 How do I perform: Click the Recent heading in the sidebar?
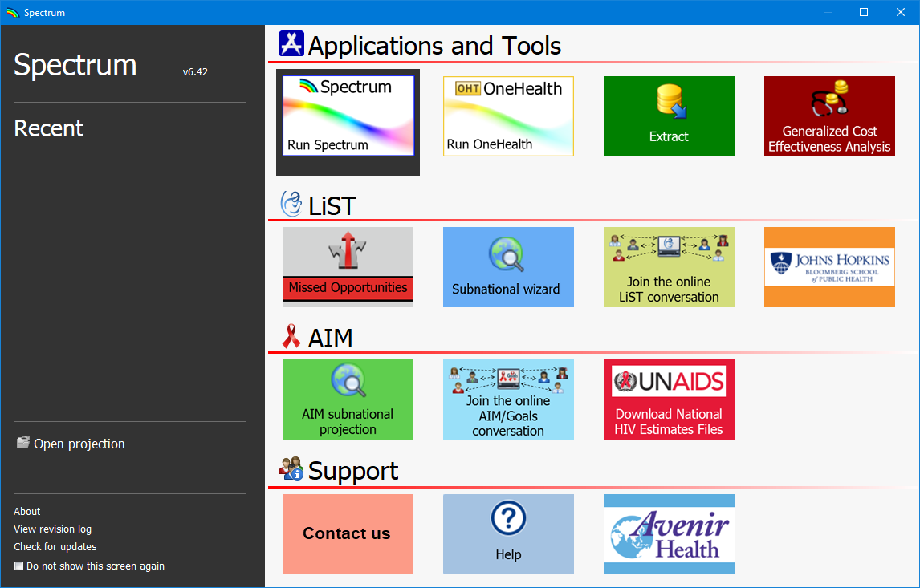point(49,128)
